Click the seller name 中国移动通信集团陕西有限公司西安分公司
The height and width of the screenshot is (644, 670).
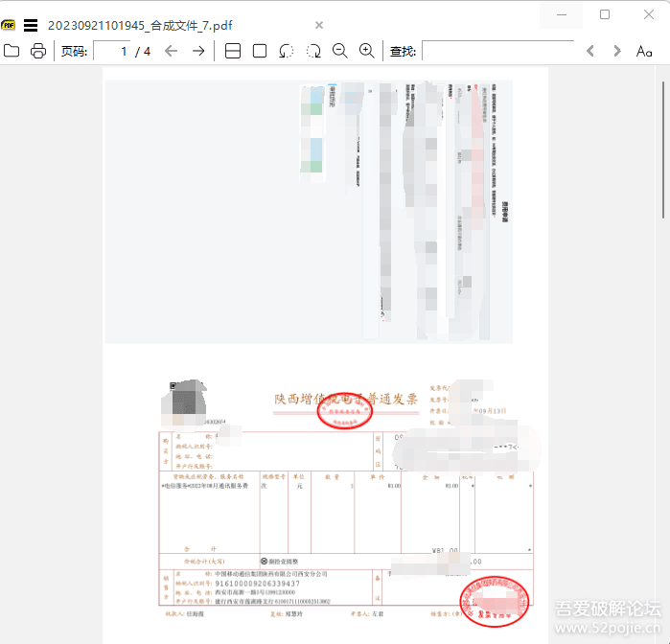[271, 574]
